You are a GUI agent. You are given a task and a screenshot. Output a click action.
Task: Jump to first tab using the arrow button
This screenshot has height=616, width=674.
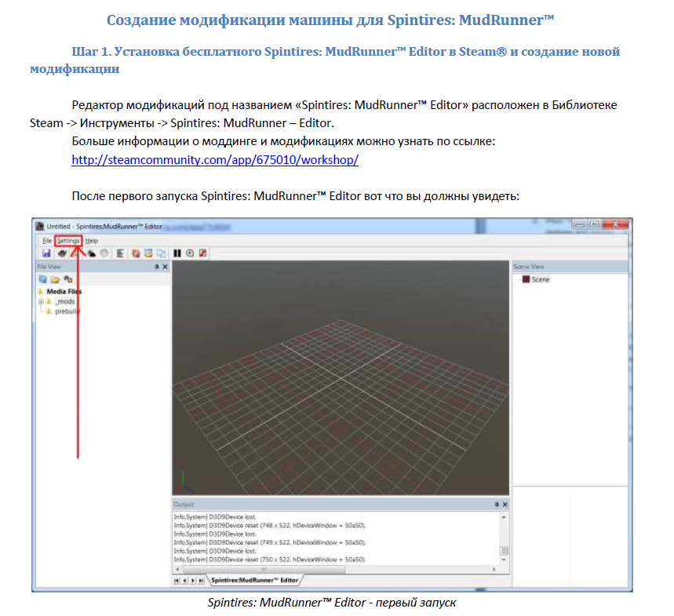tap(177, 581)
